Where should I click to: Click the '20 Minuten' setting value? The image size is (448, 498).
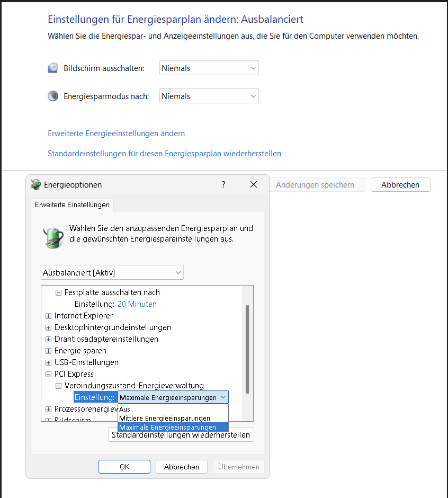[x=137, y=304]
